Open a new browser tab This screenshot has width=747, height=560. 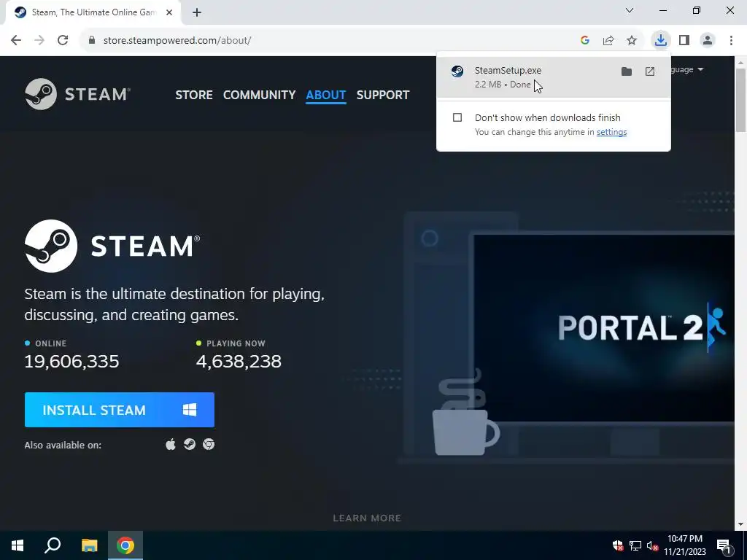point(197,12)
